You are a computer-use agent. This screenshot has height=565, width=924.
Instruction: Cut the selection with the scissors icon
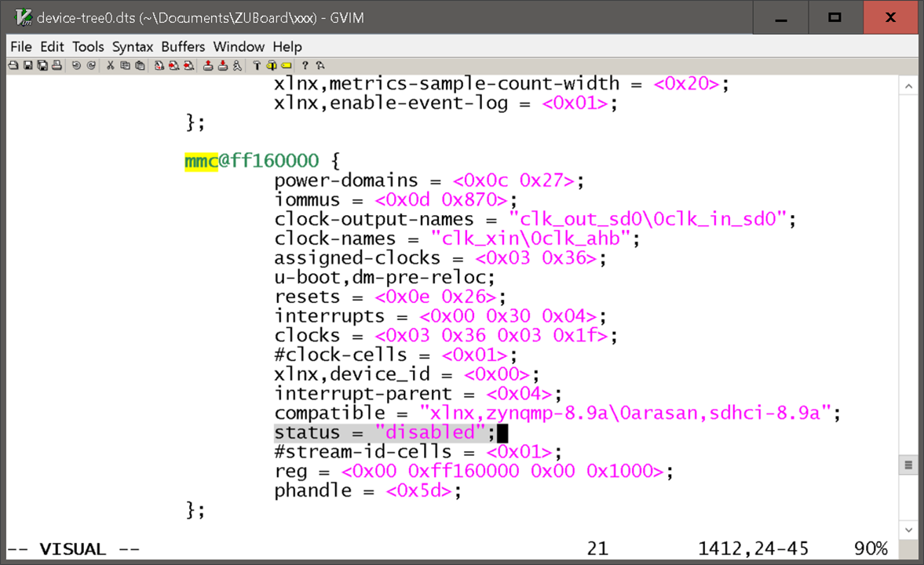tap(110, 65)
